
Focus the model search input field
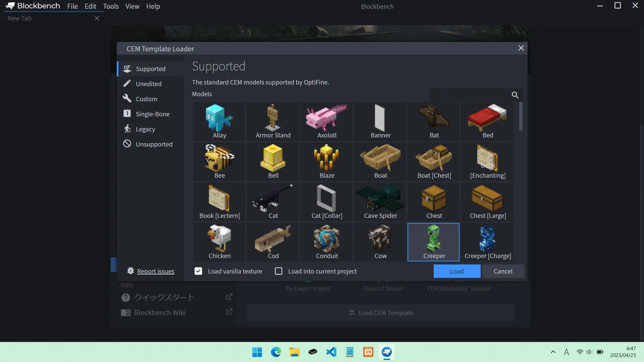[x=470, y=95]
